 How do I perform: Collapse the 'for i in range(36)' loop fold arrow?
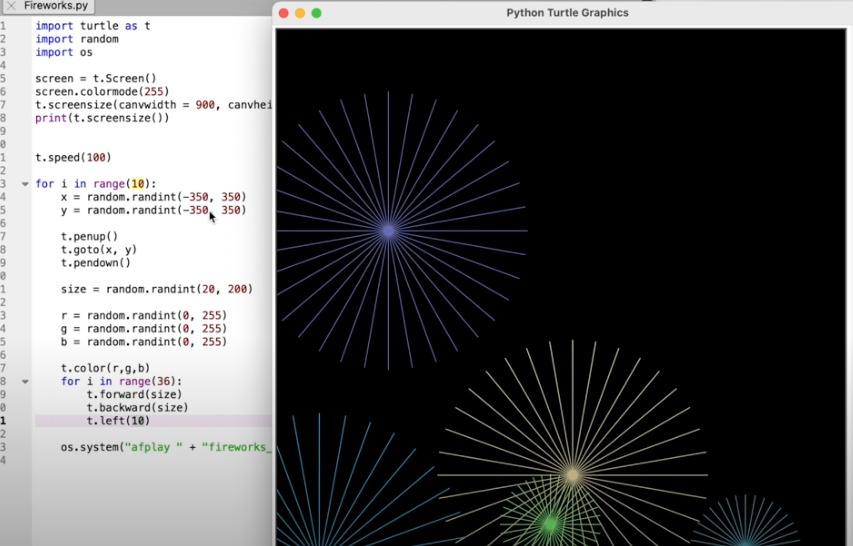click(x=25, y=382)
